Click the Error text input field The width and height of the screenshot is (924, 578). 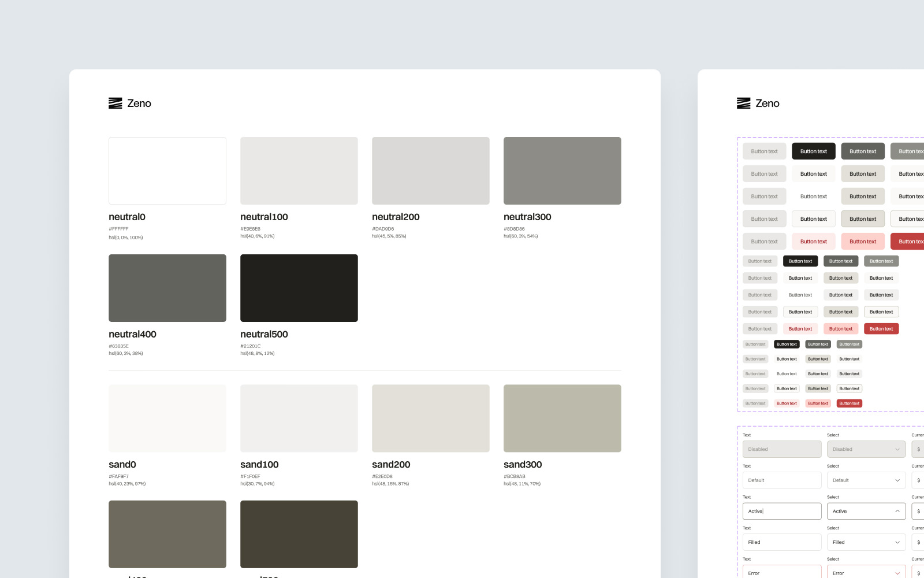tap(782, 572)
